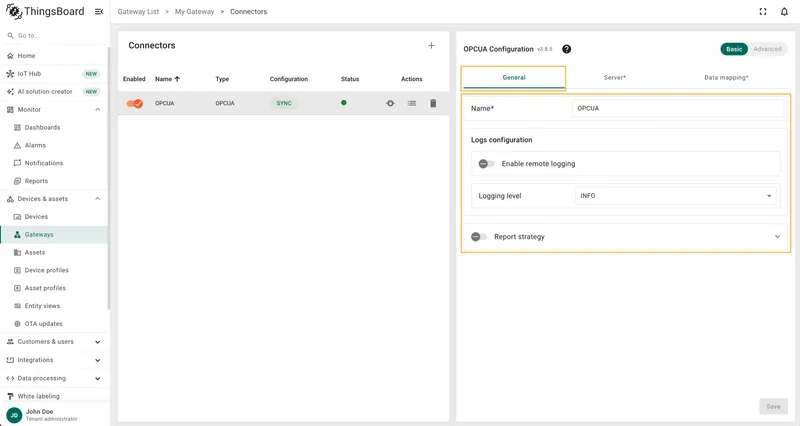Screen dimensions: 800x426
Task: Click the green status indicator
Action: coord(344,103)
